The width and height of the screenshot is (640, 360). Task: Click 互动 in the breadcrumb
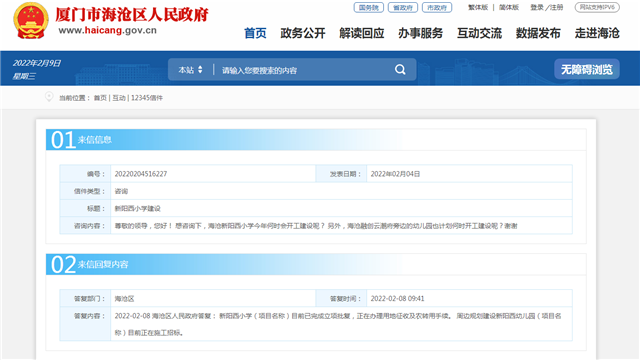[119, 98]
